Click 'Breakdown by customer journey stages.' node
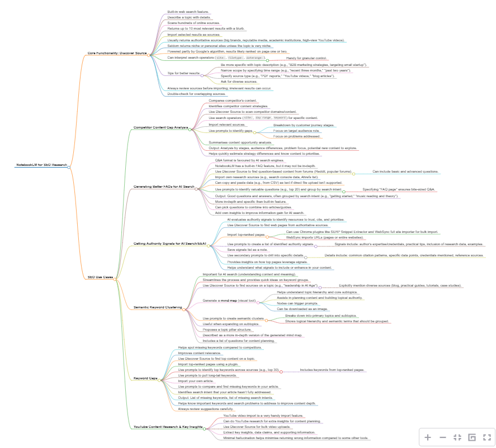 (304, 125)
